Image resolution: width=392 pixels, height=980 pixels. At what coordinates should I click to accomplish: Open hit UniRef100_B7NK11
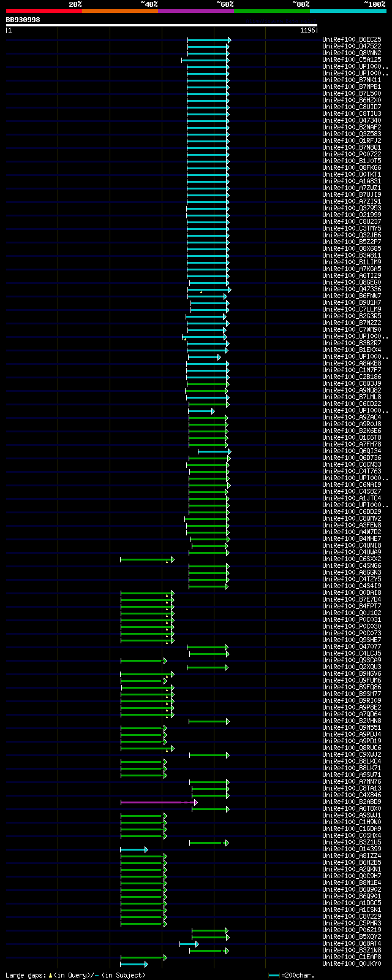[x=352, y=80]
